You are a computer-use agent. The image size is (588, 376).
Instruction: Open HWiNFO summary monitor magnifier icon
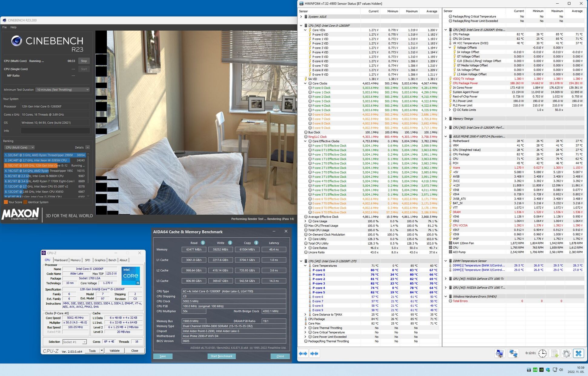pyautogui.click(x=500, y=353)
